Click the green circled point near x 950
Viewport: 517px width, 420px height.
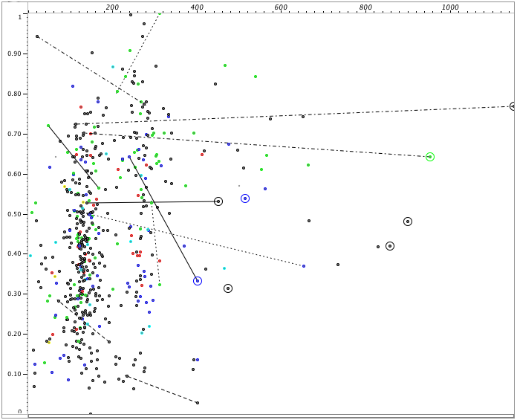click(429, 157)
